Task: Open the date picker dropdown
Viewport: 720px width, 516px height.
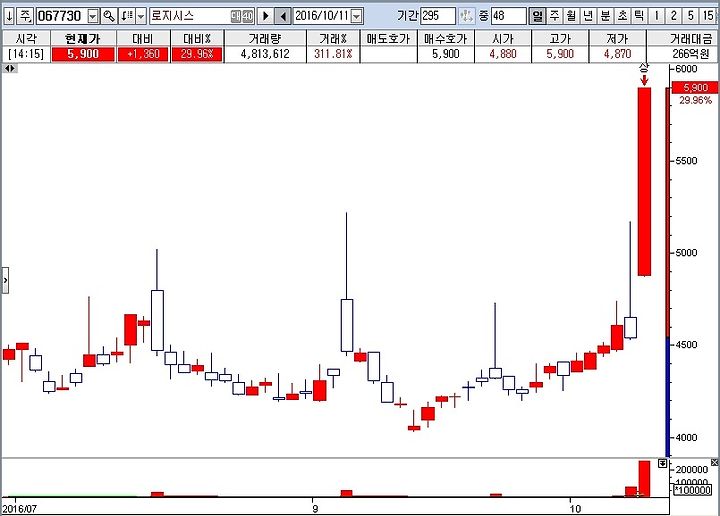Action: [x=356, y=17]
